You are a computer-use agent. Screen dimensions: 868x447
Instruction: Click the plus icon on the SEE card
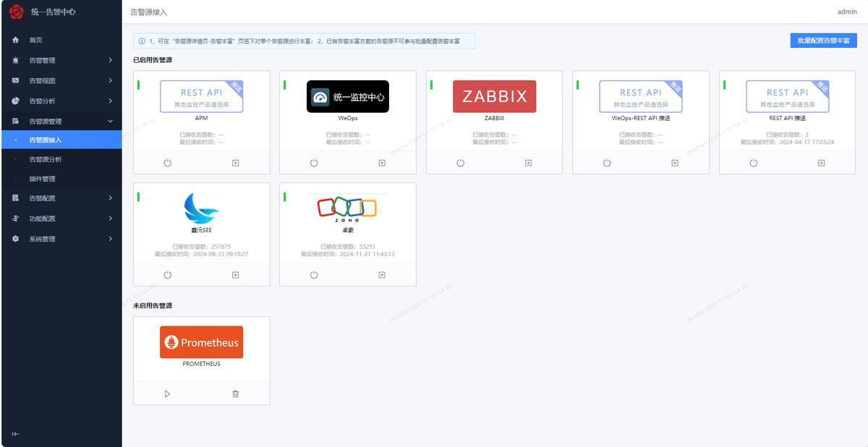(x=235, y=275)
